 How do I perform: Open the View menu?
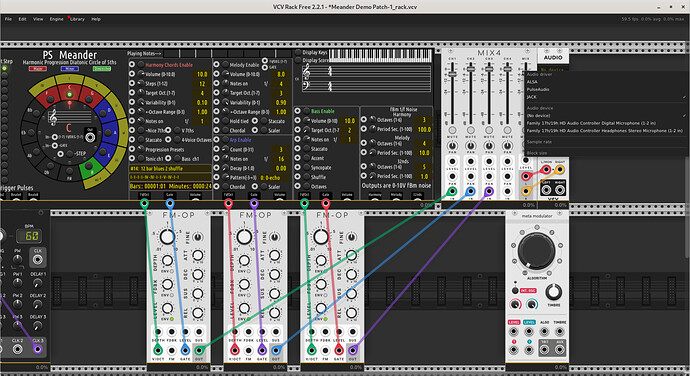click(38, 19)
